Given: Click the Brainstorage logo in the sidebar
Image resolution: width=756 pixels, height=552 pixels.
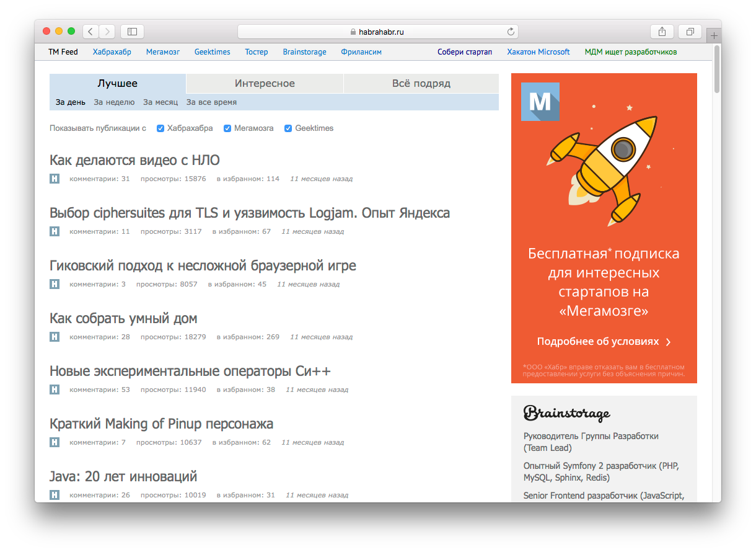Looking at the screenshot, I should (x=567, y=413).
